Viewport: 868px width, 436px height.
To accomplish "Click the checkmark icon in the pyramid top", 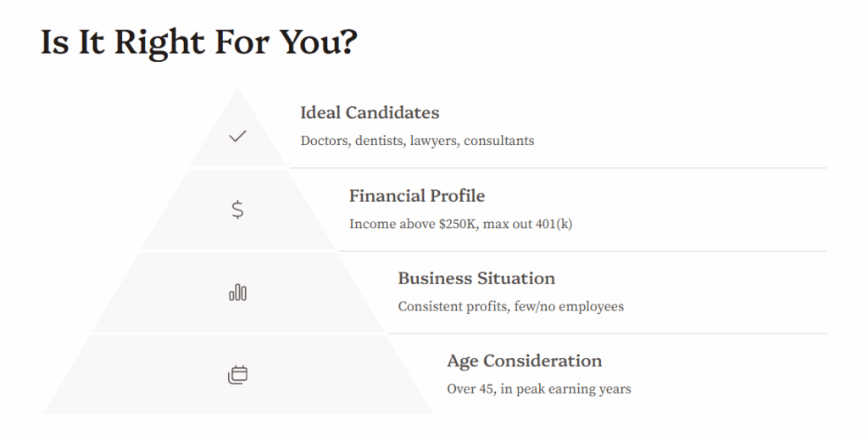I will pos(237,136).
